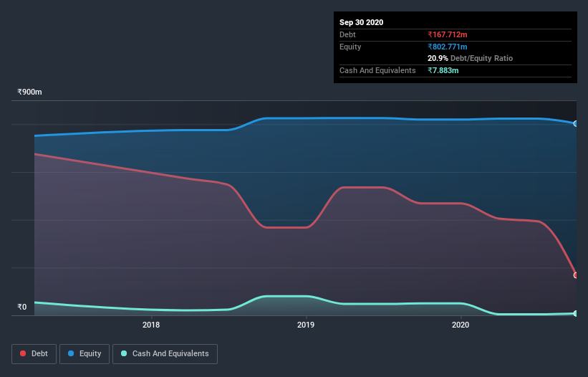Click the tooltip Cash And Equivalents label
The image size is (588, 377).
pyautogui.click(x=377, y=70)
